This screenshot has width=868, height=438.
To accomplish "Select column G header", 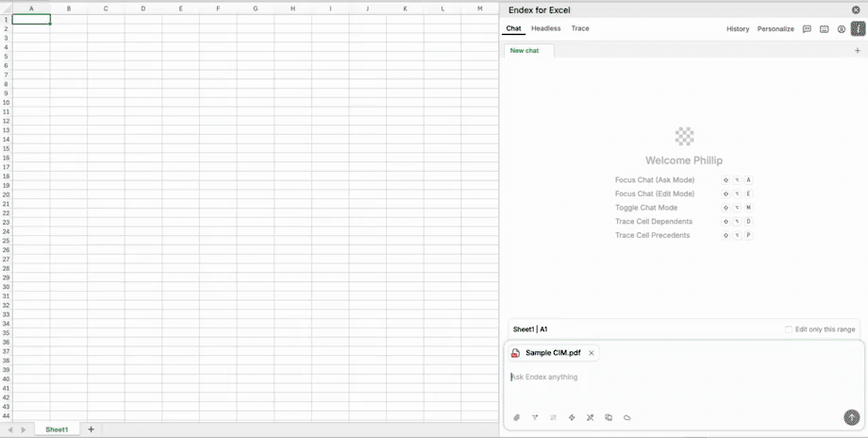I will [x=255, y=8].
